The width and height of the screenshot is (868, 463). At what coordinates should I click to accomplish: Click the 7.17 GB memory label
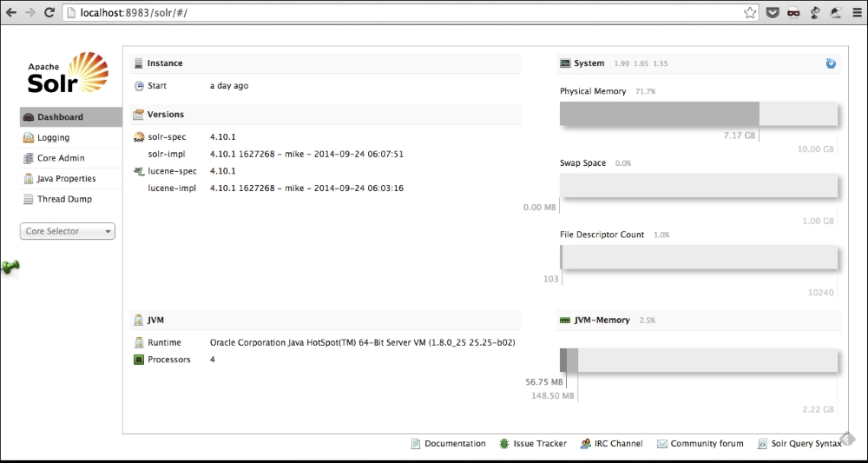[x=740, y=136]
